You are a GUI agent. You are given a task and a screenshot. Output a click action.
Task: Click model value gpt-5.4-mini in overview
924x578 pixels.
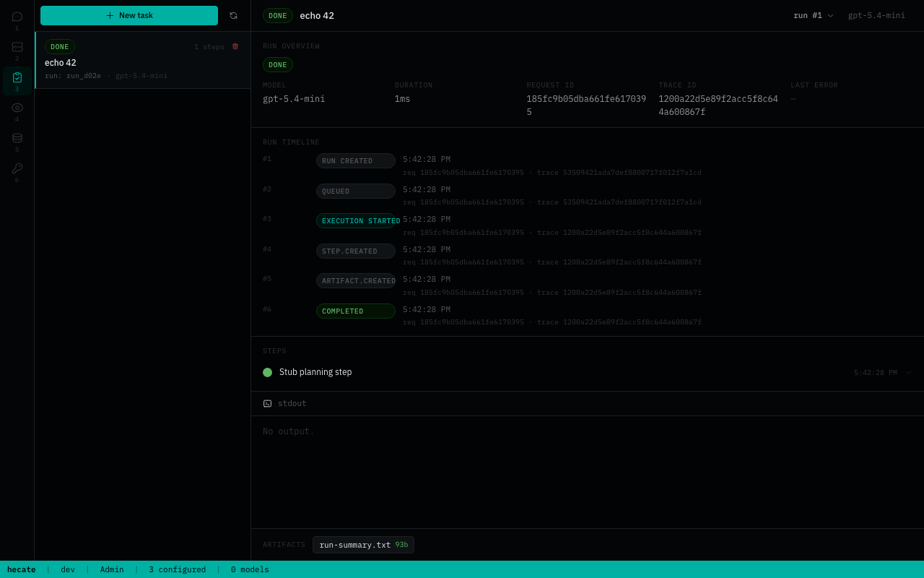point(294,99)
